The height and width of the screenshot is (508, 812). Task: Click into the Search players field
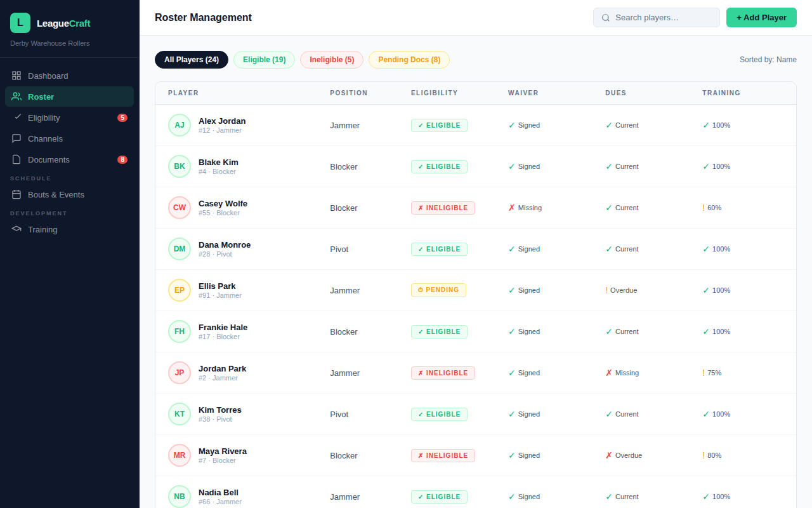point(657,18)
